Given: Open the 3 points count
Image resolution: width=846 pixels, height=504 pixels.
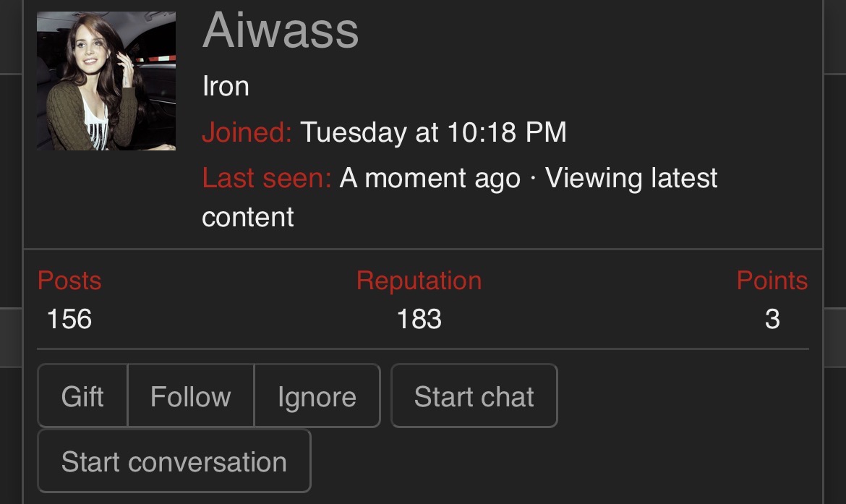Looking at the screenshot, I should [772, 319].
